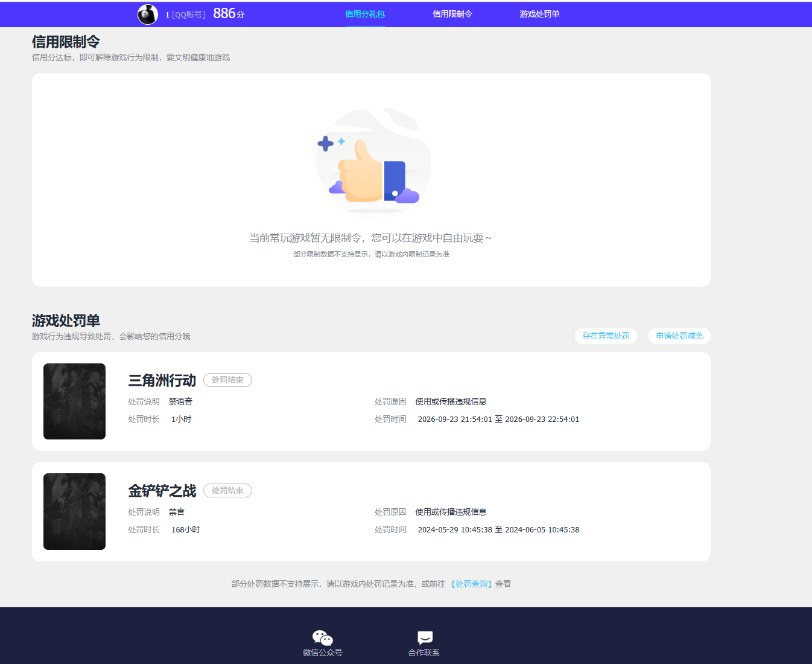This screenshot has height=664, width=812.
Task: Open the WeChat official account icon
Action: (323, 637)
